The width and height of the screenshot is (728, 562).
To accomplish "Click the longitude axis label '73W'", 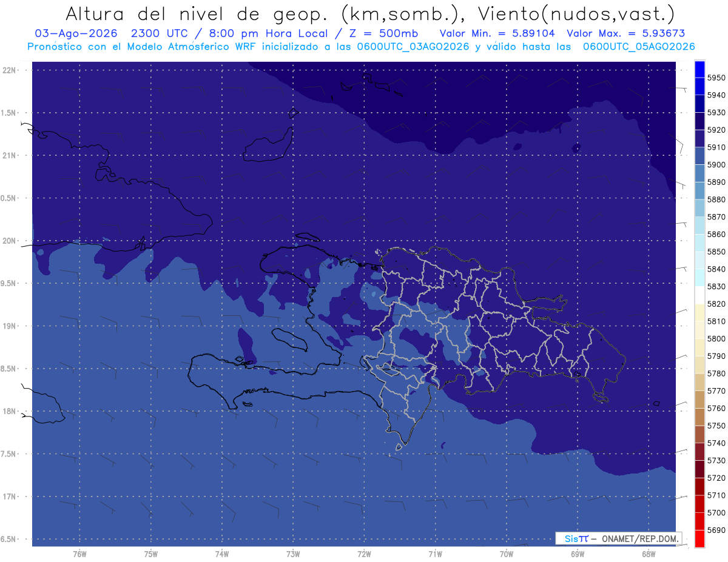I will click(292, 554).
